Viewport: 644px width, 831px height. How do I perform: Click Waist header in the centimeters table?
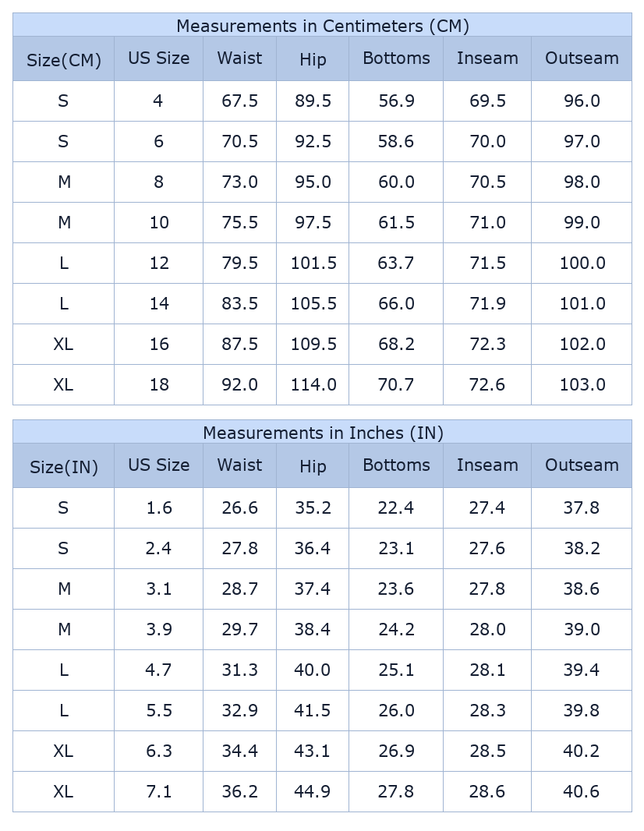239,58
